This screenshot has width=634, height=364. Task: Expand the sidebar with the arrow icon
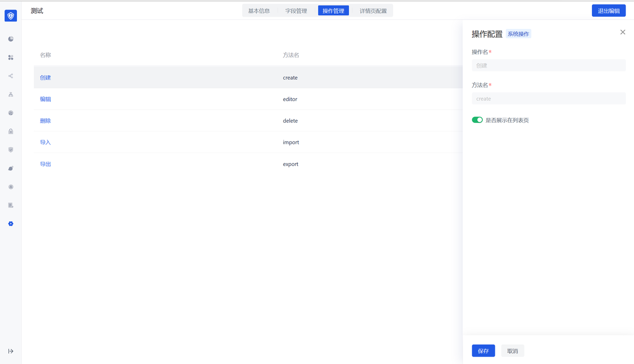[11, 351]
